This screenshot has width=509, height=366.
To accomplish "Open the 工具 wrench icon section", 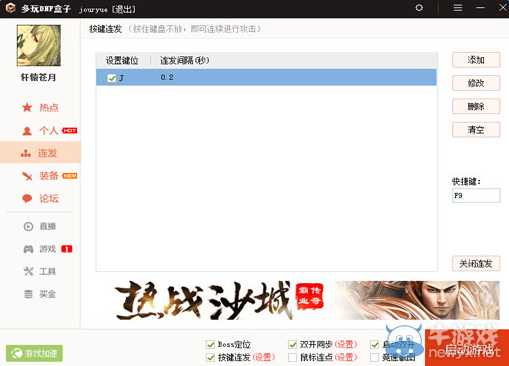I will point(28,271).
